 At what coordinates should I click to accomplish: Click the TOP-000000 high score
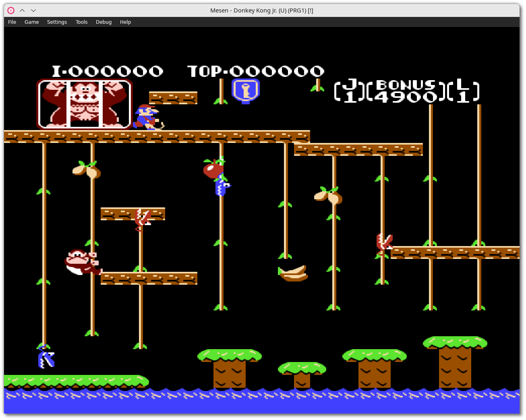256,71
